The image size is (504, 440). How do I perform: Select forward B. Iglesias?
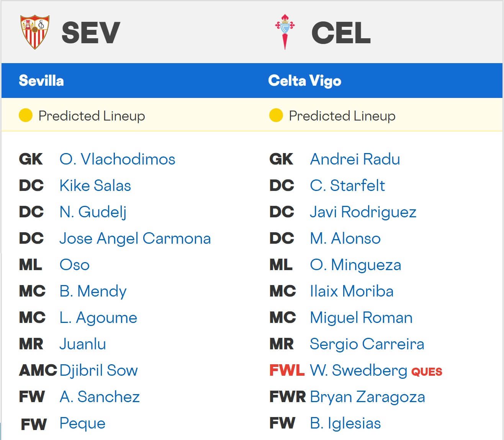point(345,423)
